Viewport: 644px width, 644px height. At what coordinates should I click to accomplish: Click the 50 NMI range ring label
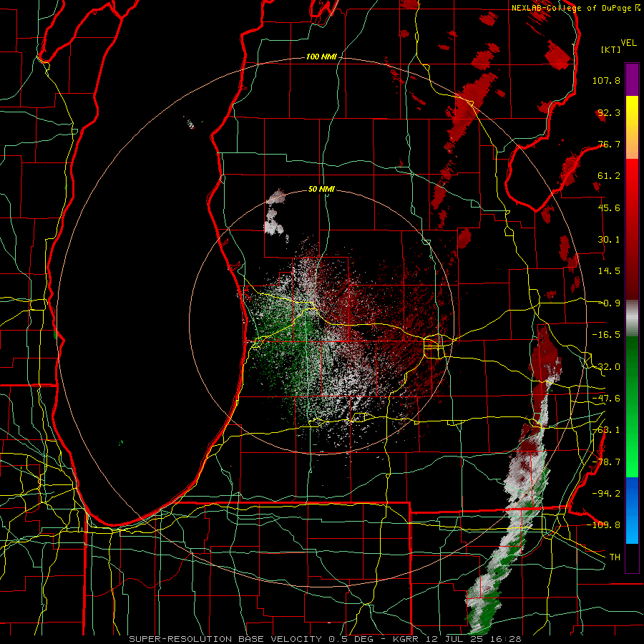pyautogui.click(x=321, y=189)
